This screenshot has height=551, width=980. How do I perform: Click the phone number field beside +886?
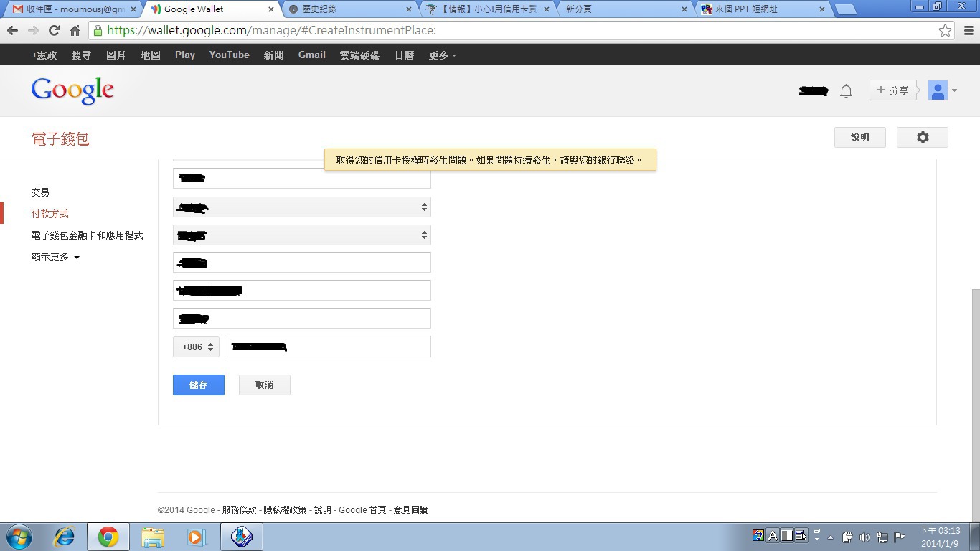tap(329, 347)
